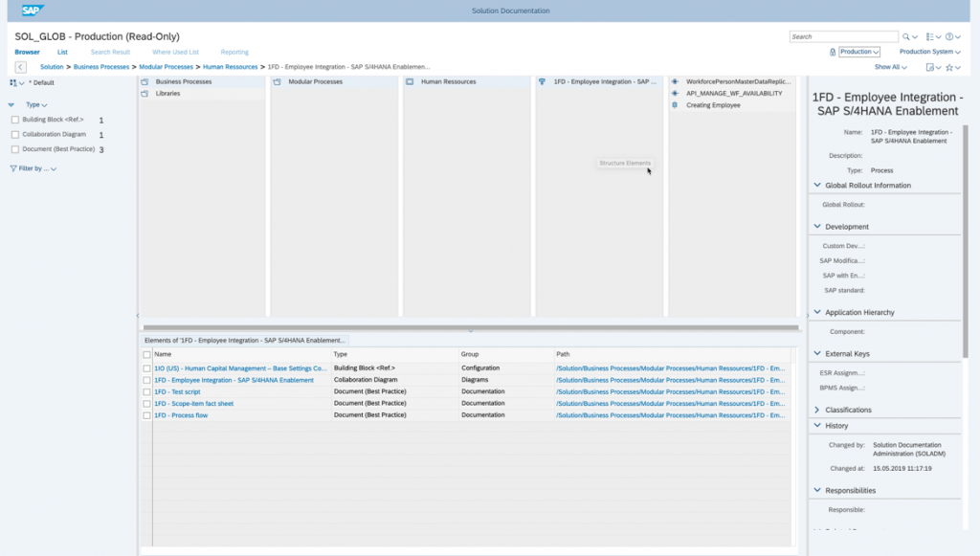
Task: Collapse the History section
Action: tap(817, 426)
